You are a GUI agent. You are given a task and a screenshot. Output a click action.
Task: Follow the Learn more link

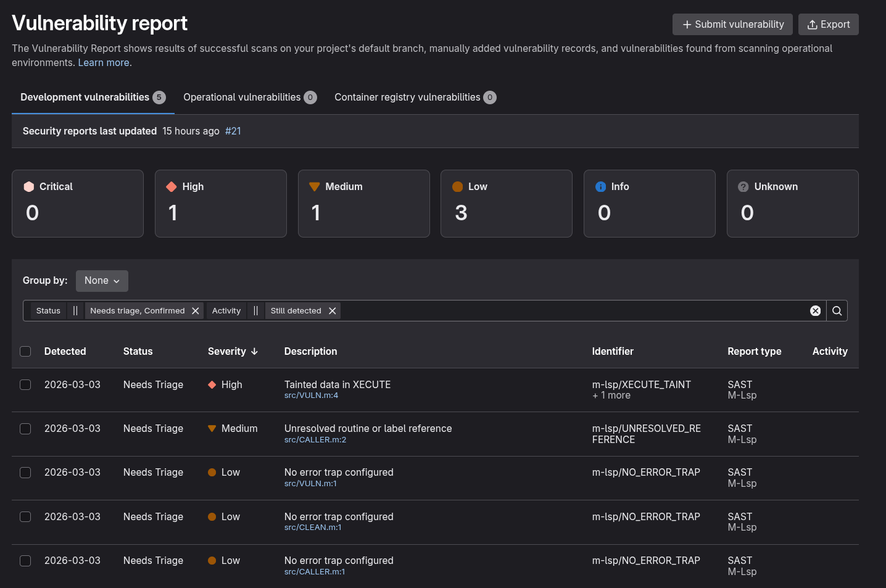104,62
